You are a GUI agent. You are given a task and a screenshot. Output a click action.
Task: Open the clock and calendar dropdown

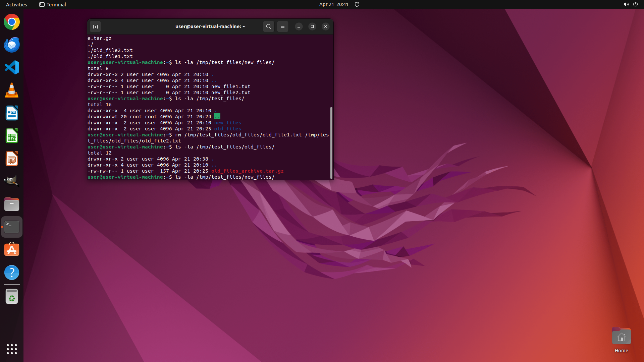333,4
